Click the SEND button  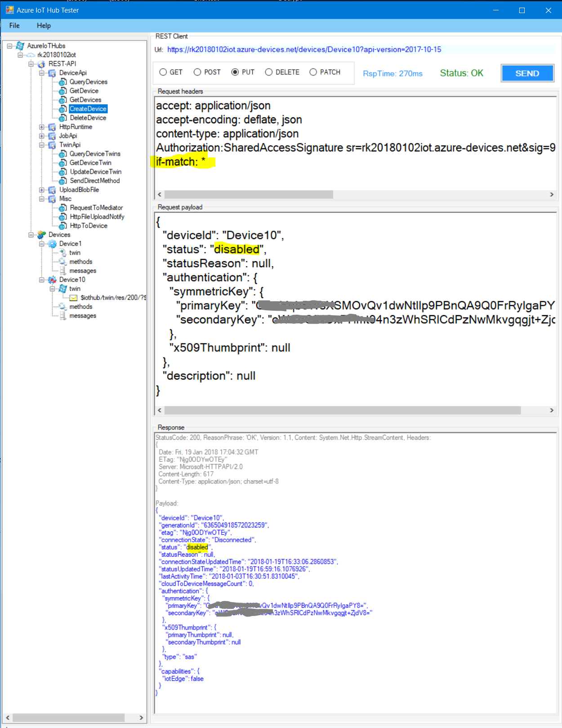point(527,73)
